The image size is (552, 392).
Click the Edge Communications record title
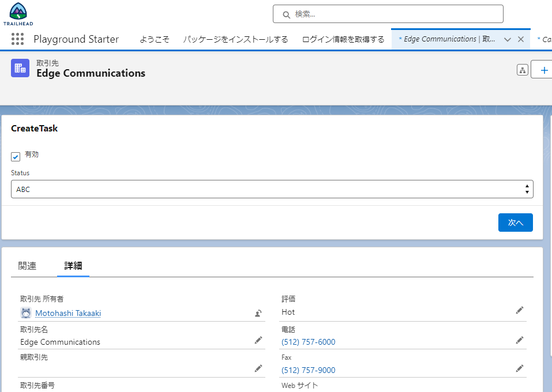point(91,73)
